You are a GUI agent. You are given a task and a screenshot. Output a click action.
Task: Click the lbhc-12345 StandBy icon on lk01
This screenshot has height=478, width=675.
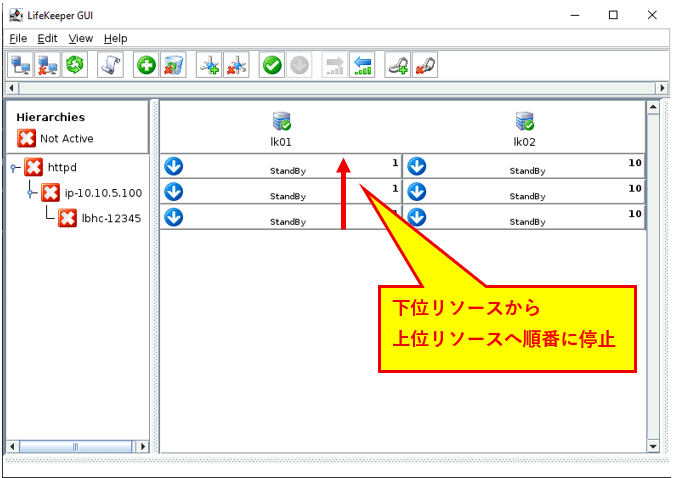[174, 217]
